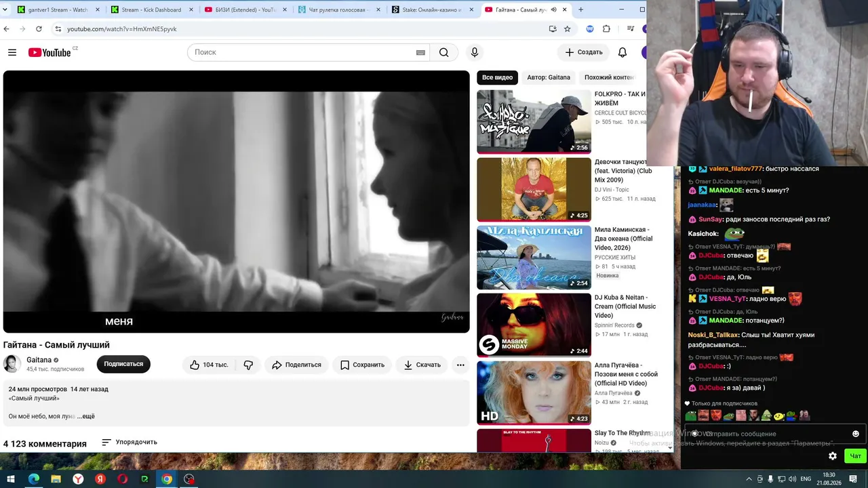Switch to the БИЗИ (Extended) YouTube tab
This screenshot has width=868, height=488.
coord(245,9)
